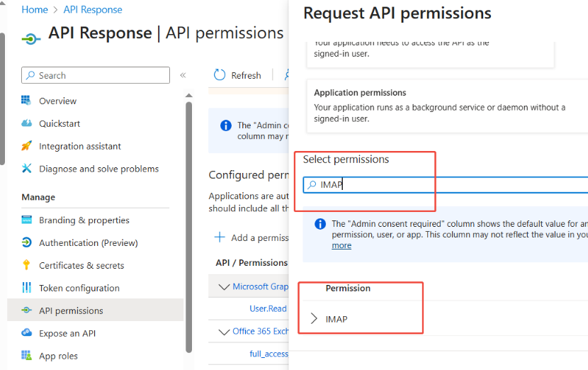Open the Expose an API menu item
This screenshot has width=588, height=370.
point(67,333)
